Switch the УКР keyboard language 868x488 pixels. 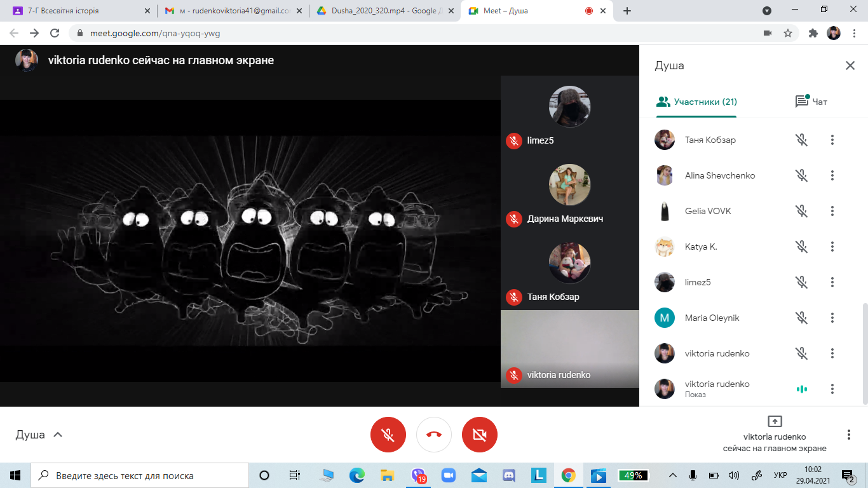[780, 475]
